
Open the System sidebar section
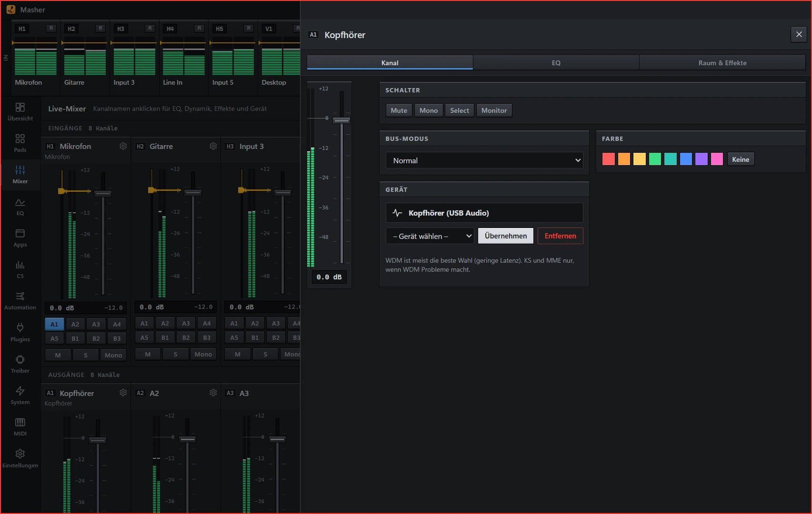pyautogui.click(x=20, y=395)
